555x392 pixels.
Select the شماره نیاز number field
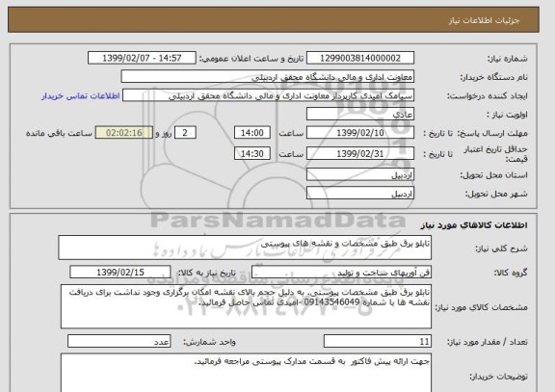[360, 58]
